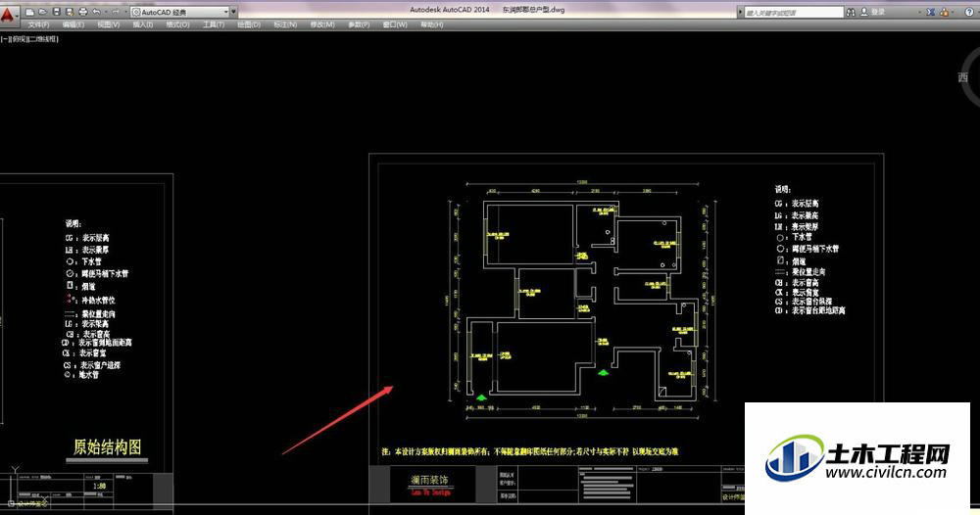The width and height of the screenshot is (980, 515).
Task: Click the ViewCube compass ring at right
Action: [969, 76]
